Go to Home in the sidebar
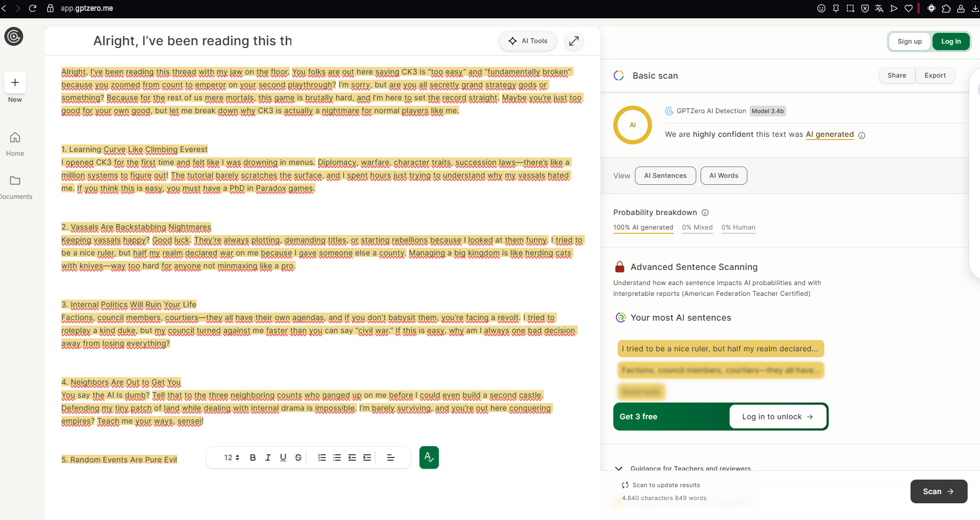Image resolution: width=980 pixels, height=520 pixels. pyautogui.click(x=15, y=144)
